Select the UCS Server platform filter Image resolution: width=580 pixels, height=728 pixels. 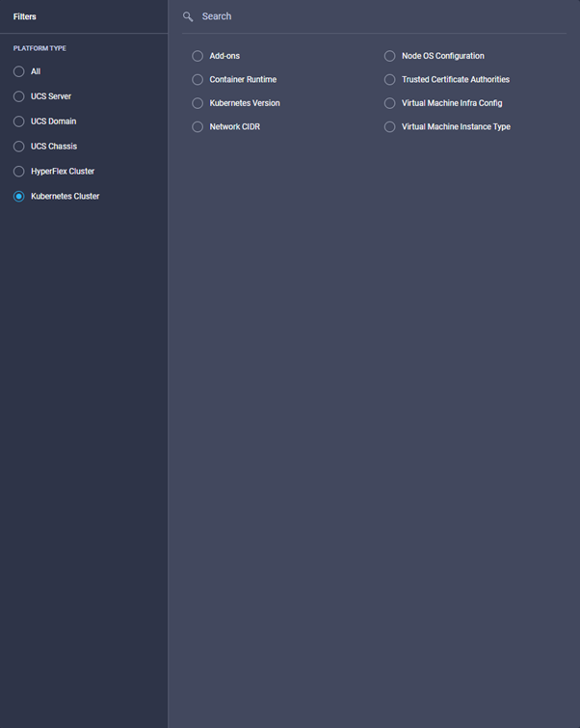pos(19,96)
